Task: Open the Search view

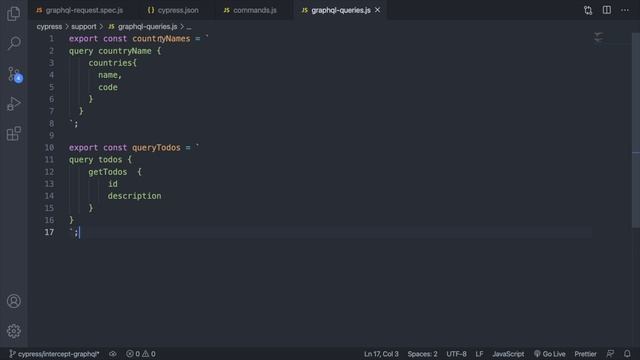Action: [x=13, y=43]
